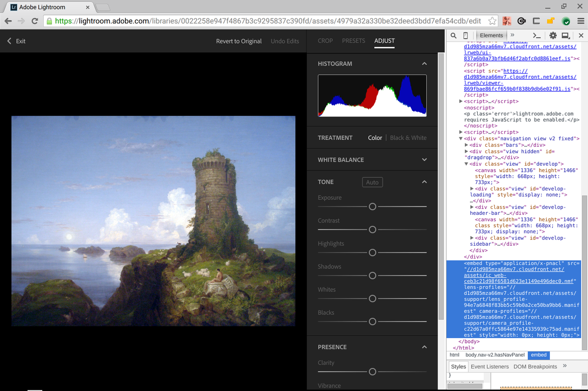Image resolution: width=588 pixels, height=391 pixels.
Task: Click the gray C-bracket extension icon
Action: [536, 21]
